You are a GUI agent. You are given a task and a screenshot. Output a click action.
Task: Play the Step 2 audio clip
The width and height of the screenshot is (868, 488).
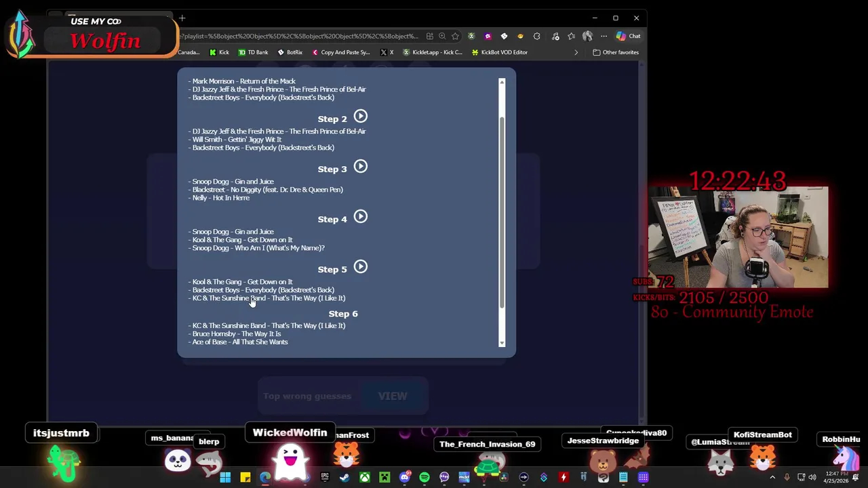click(360, 117)
